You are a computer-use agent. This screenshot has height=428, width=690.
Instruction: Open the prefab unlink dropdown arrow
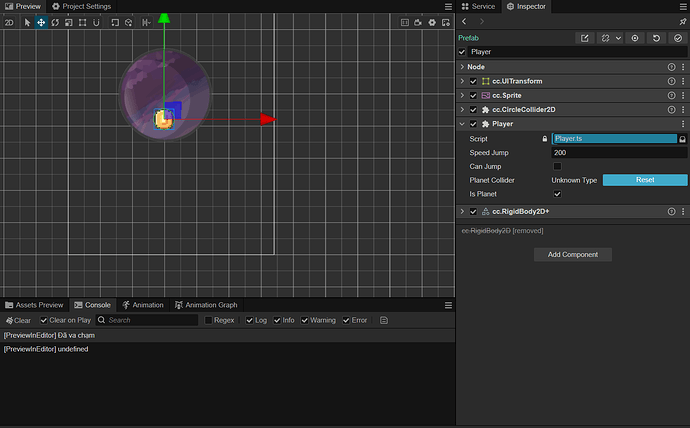pyautogui.click(x=618, y=38)
